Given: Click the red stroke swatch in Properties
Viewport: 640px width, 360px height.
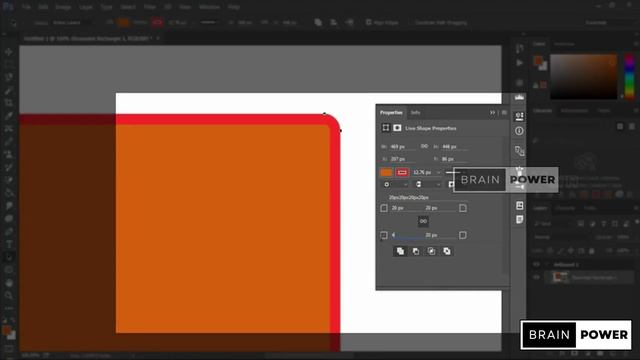Looking at the screenshot, I should pyautogui.click(x=402, y=172).
